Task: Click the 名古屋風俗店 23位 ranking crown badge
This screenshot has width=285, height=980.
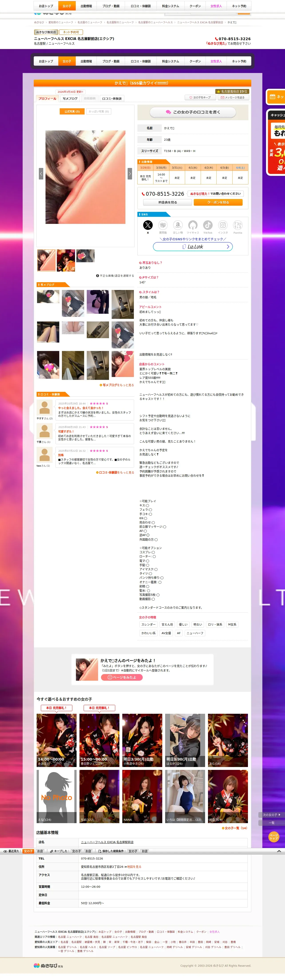Action: click(x=232, y=91)
